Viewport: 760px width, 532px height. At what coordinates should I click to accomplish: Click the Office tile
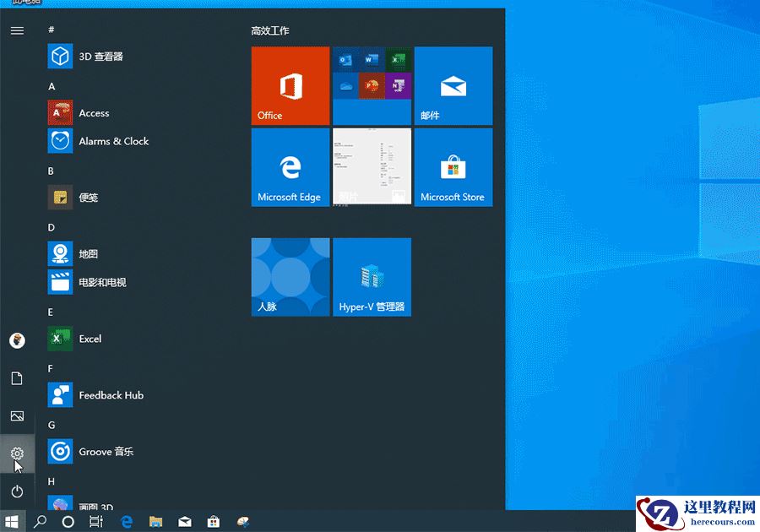(290, 86)
